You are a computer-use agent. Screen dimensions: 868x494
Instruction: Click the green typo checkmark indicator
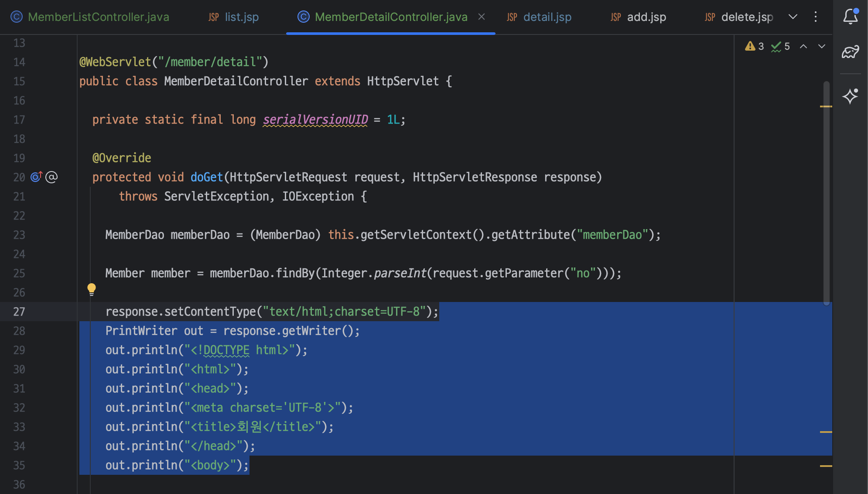[780, 46]
